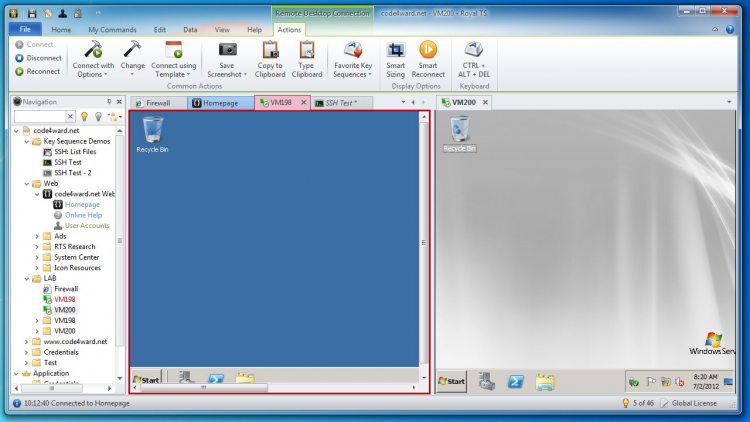The height and width of the screenshot is (422, 750).
Task: Click Start in the VM198 session
Action: point(146,378)
